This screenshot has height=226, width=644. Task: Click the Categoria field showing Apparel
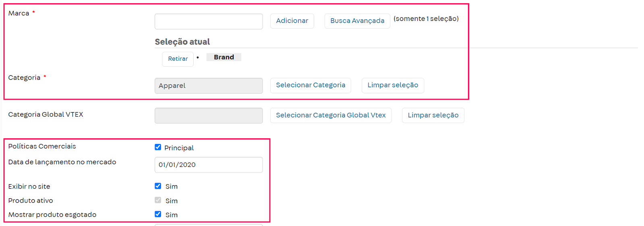(208, 86)
